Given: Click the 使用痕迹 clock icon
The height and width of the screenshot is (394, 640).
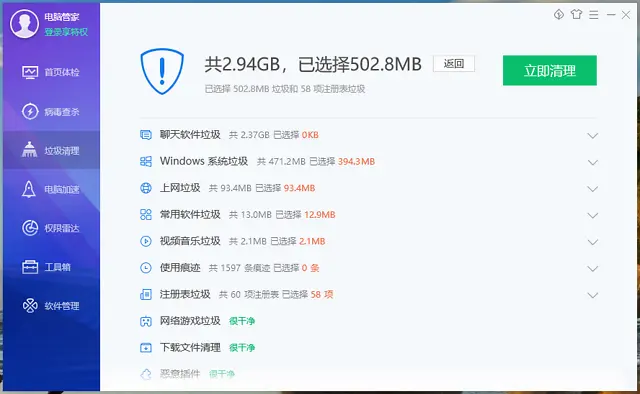Looking at the screenshot, I should (x=146, y=268).
